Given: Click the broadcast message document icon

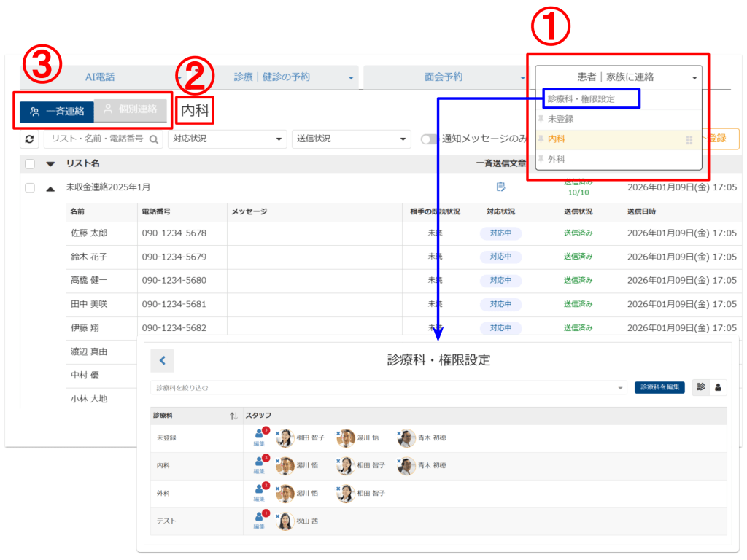Looking at the screenshot, I should tap(500, 187).
